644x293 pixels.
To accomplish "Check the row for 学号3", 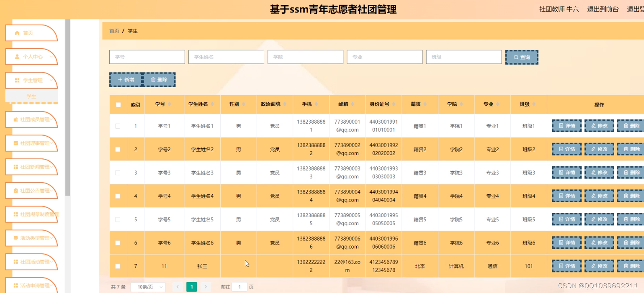I will pos(118,173).
